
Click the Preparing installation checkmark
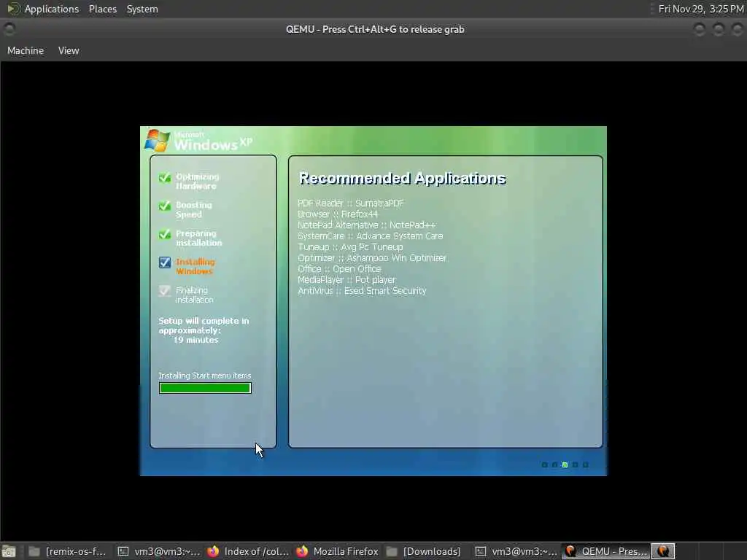(165, 234)
